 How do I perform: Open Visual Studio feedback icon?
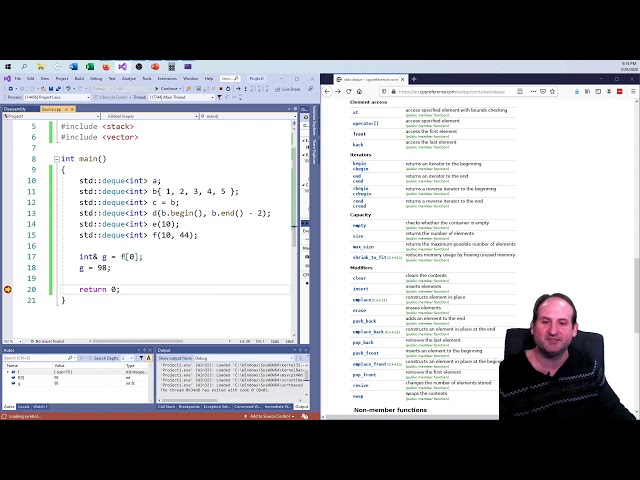[x=310, y=89]
